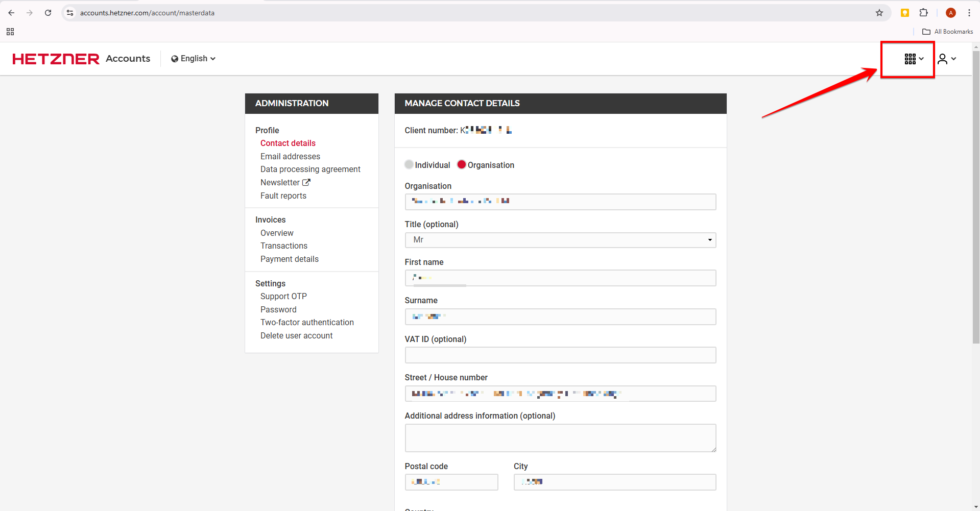980x511 pixels.
Task: Open the Hetzner apps grid menu
Action: [x=913, y=59]
